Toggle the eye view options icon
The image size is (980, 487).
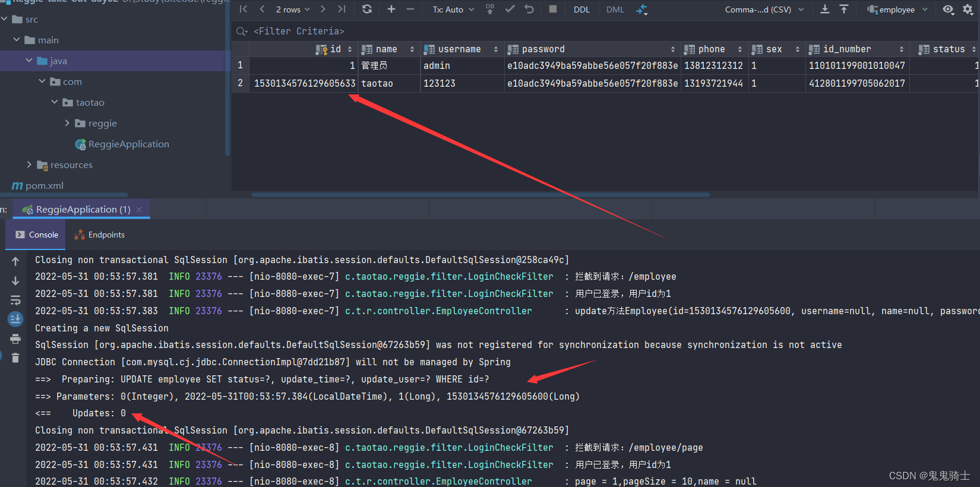pyautogui.click(x=949, y=9)
